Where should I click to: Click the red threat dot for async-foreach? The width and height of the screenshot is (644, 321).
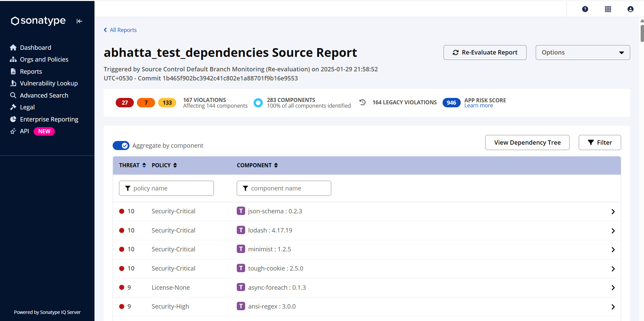click(x=122, y=287)
